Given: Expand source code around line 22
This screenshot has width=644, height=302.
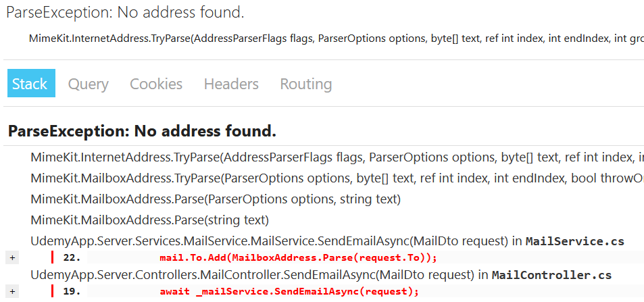Looking at the screenshot, I should click(12, 257).
